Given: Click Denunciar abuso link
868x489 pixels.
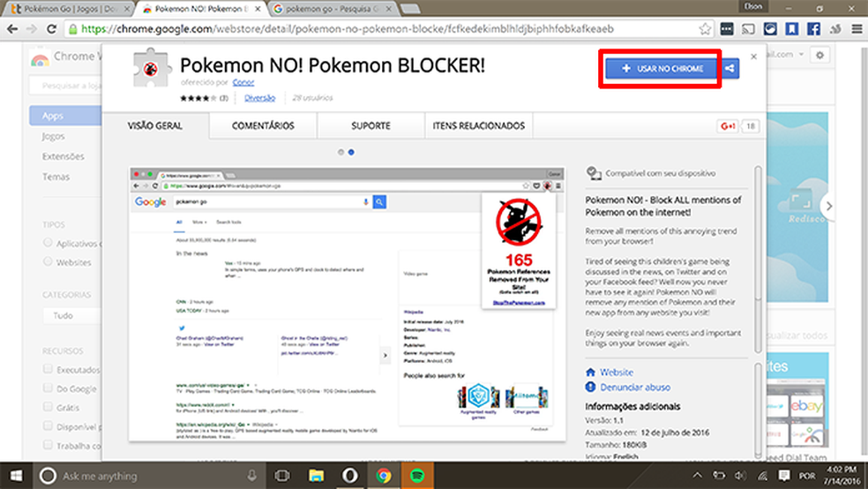Looking at the screenshot, I should tap(635, 387).
